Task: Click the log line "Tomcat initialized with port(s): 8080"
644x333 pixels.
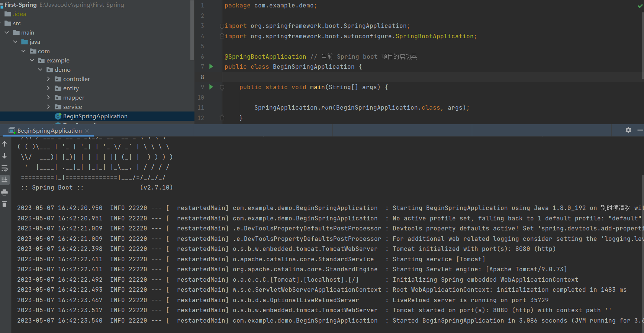Action: click(x=474, y=249)
